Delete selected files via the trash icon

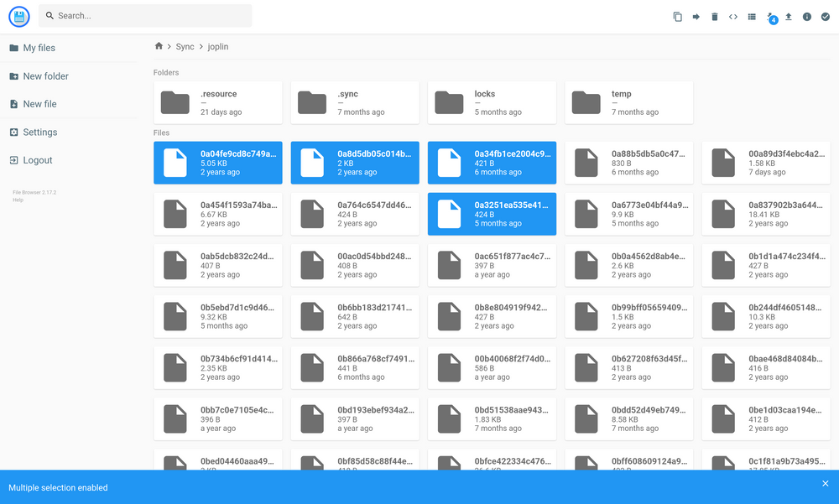tap(715, 16)
